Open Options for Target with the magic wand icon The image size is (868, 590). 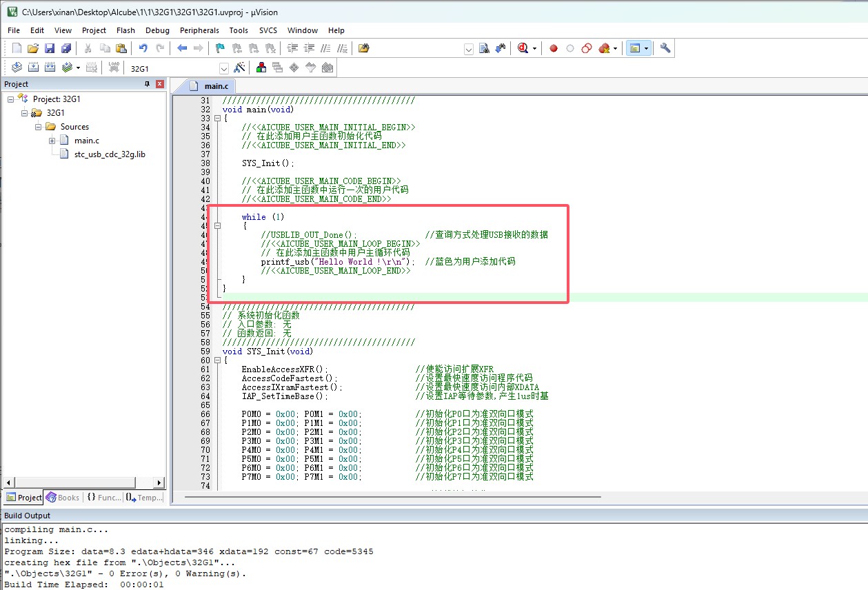pyautogui.click(x=239, y=68)
